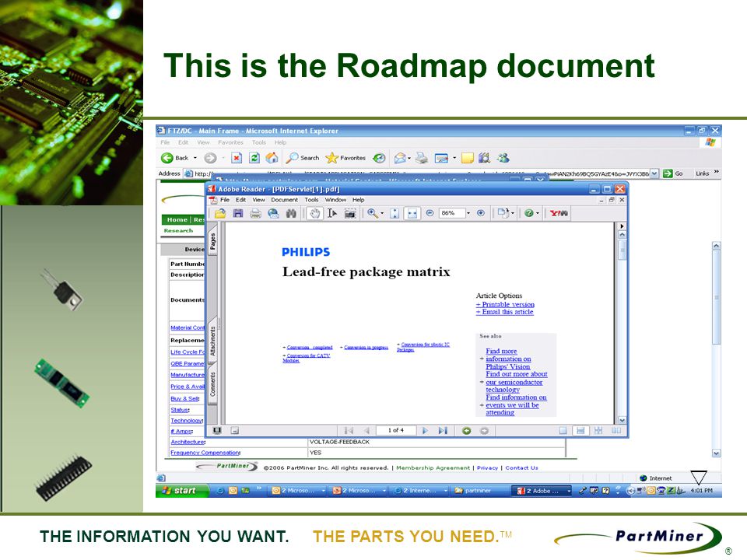Image resolution: width=747 pixels, height=560 pixels.
Task: Click the Yahoo search toolbar icon
Action: point(559,213)
